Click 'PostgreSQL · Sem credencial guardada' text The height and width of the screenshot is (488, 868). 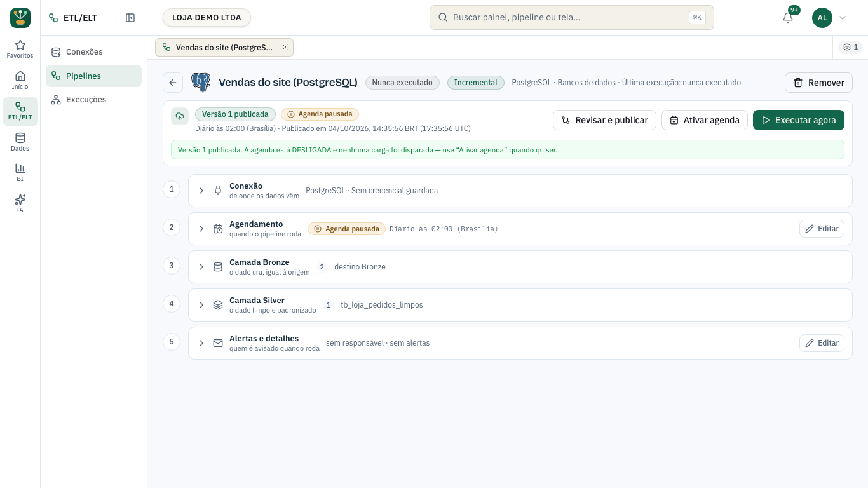pyautogui.click(x=372, y=191)
